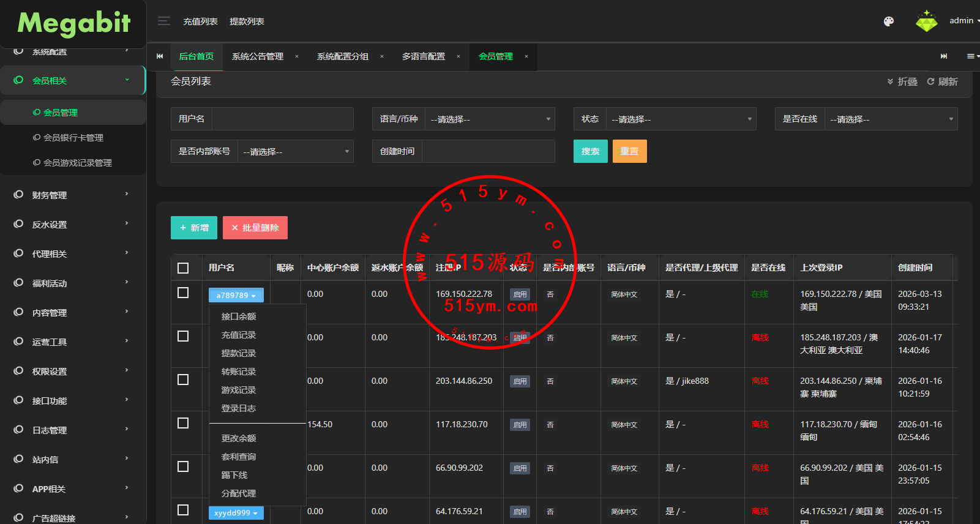Expand the 财务管理 sidebar menu
Screen dimensions: 980x524
[72, 195]
